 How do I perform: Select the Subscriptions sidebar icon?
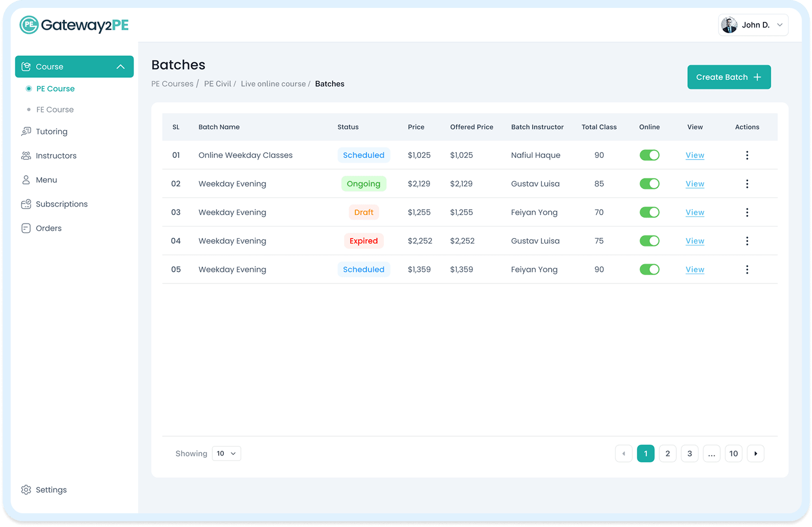pyautogui.click(x=26, y=204)
